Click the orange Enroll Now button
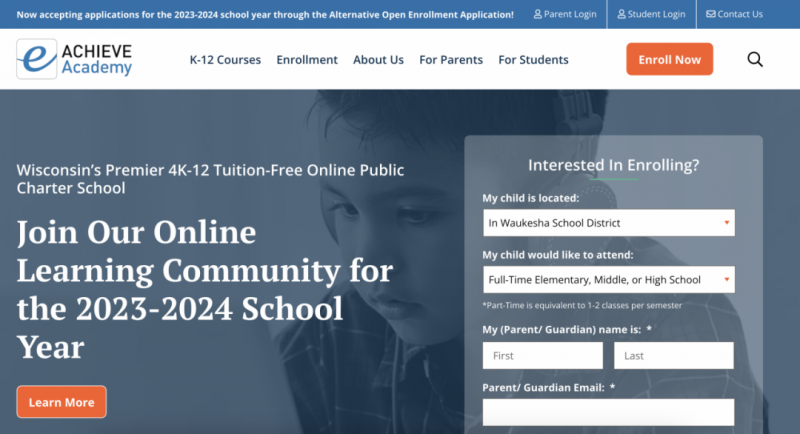 click(x=669, y=59)
